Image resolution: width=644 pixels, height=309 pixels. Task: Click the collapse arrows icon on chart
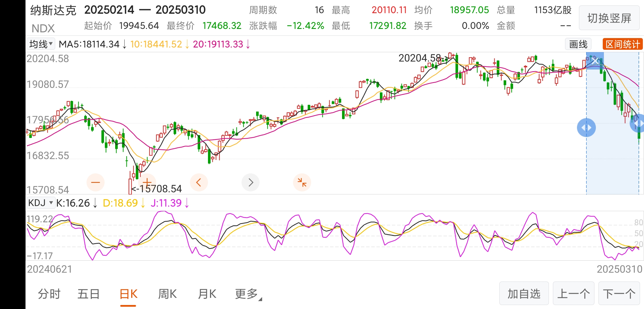pyautogui.click(x=302, y=182)
